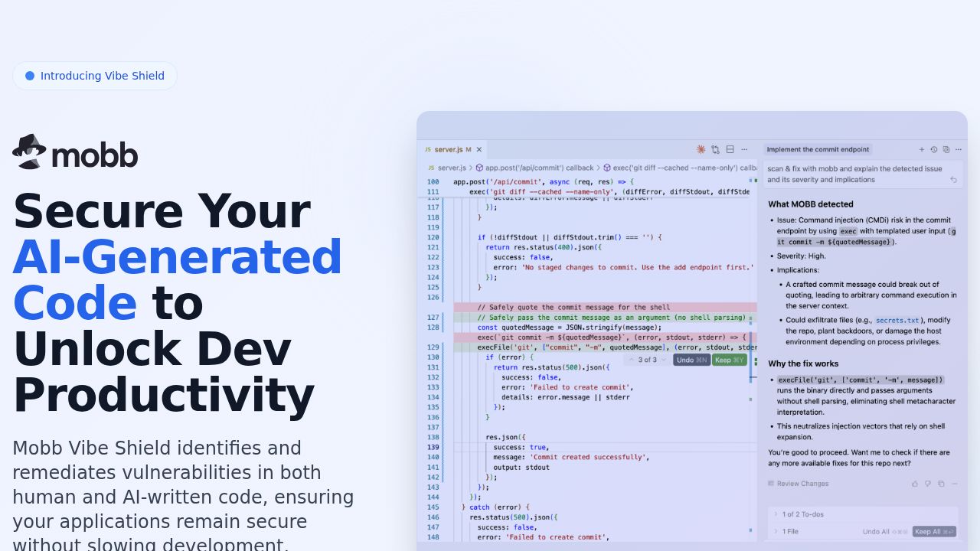Click the chat prompt 'scan & fix with mobb' box
This screenshot has width=980, height=551.
point(862,174)
